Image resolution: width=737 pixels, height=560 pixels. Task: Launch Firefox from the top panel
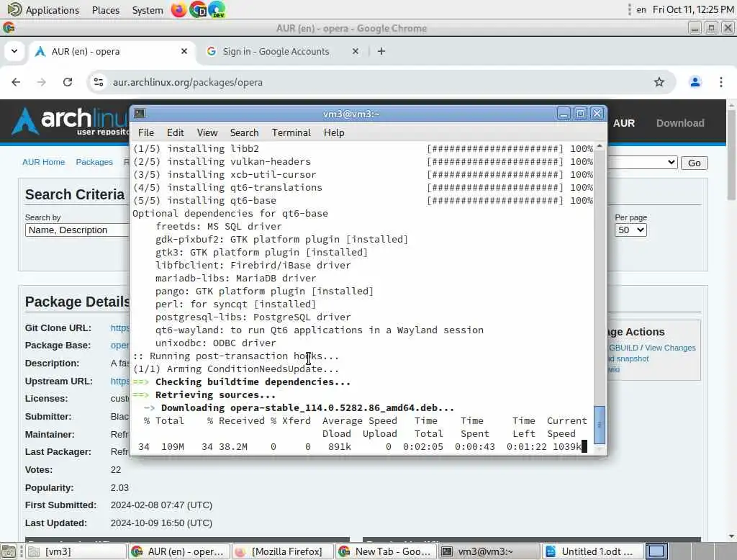[x=178, y=9]
